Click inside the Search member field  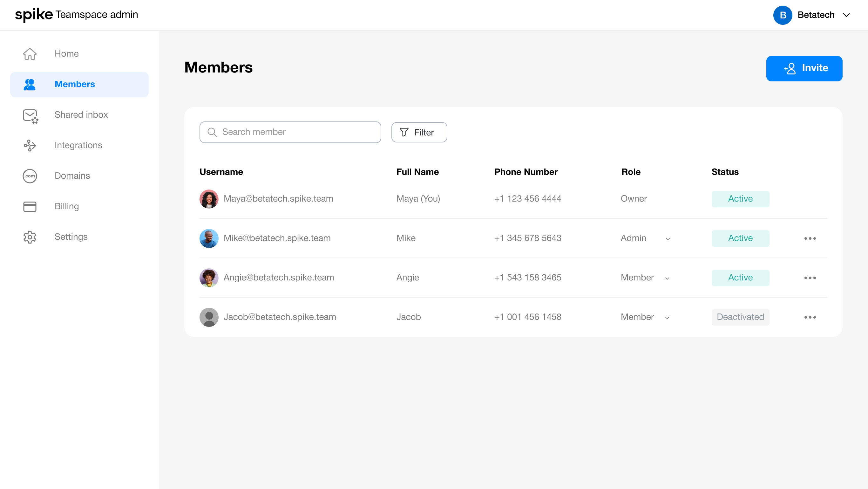coord(290,132)
